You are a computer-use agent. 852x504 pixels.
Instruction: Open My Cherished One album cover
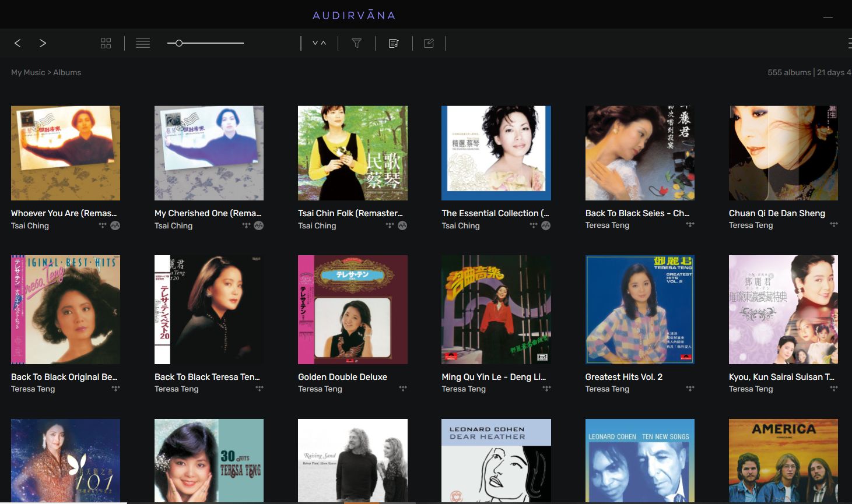[x=209, y=153]
